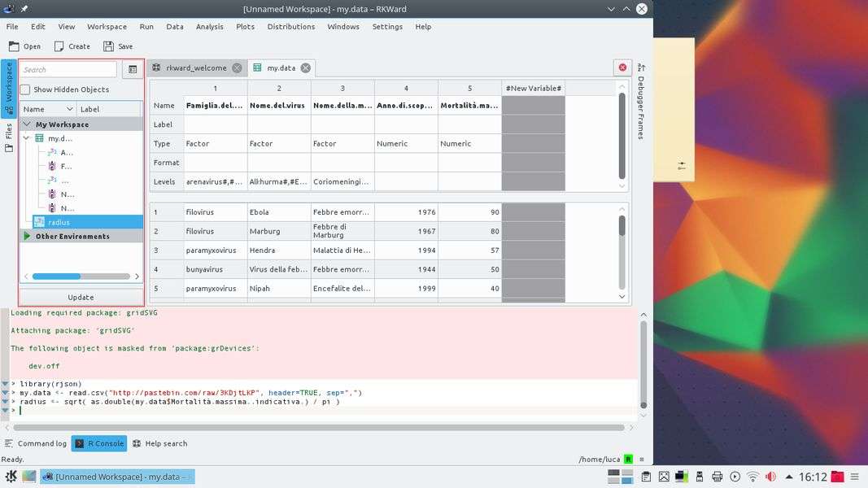Click the green R status indicator
This screenshot has height=488, width=868.
point(628,460)
